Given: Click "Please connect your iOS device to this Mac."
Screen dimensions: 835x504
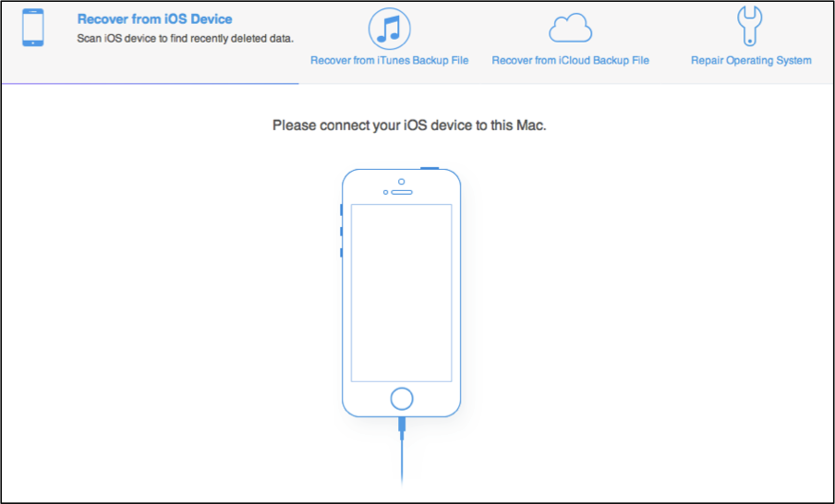Looking at the screenshot, I should (409, 126).
